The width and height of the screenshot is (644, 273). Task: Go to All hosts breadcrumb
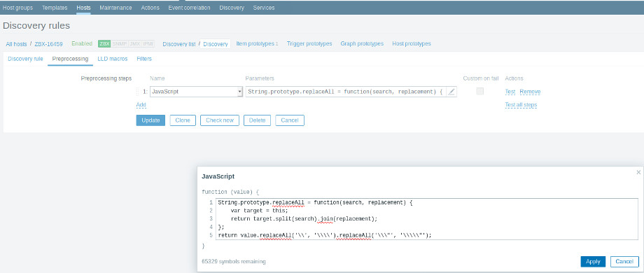point(16,44)
